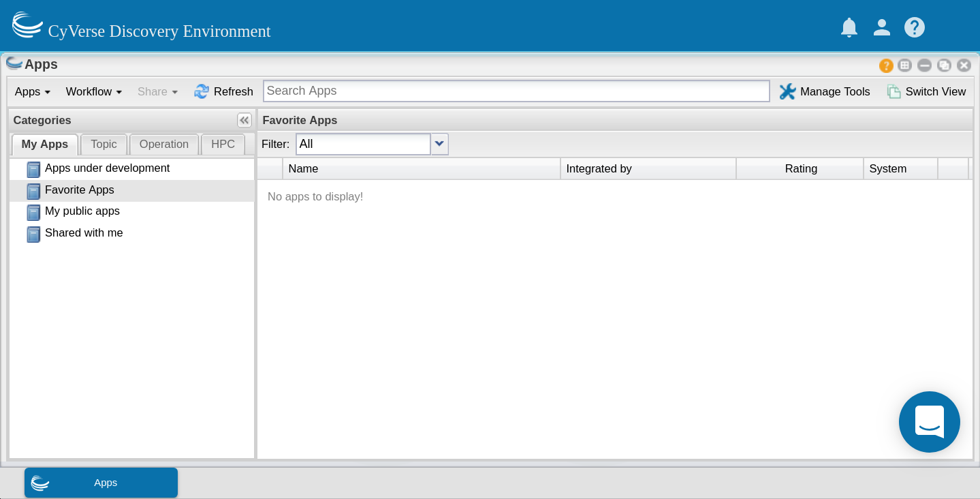Click the Switch View icon
Image resolution: width=980 pixels, height=499 pixels.
pyautogui.click(x=894, y=91)
